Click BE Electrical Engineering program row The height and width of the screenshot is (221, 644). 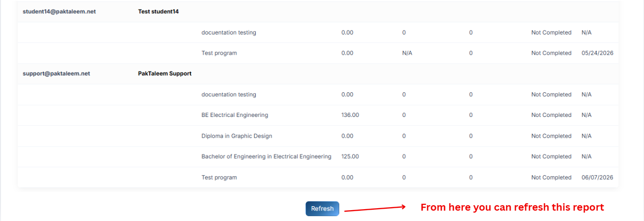tap(318, 115)
